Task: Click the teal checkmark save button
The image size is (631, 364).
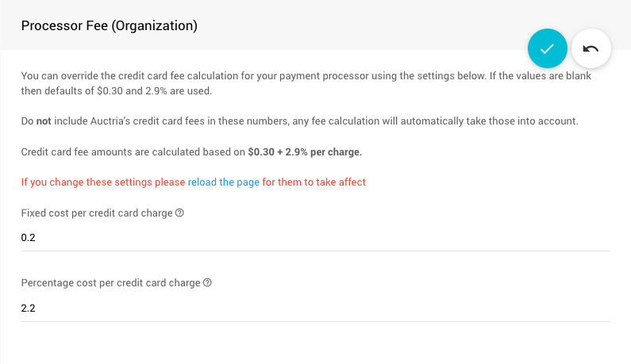Action: 547,48
